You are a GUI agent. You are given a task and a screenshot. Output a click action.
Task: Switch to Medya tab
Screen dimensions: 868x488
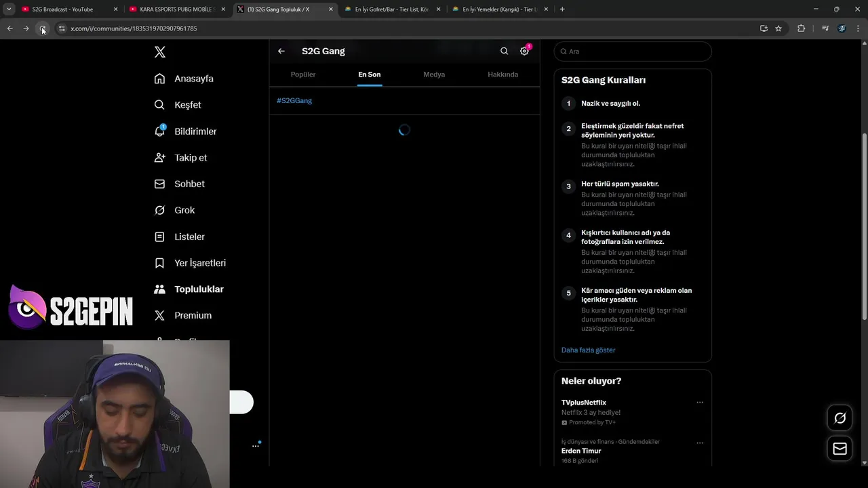[434, 75]
